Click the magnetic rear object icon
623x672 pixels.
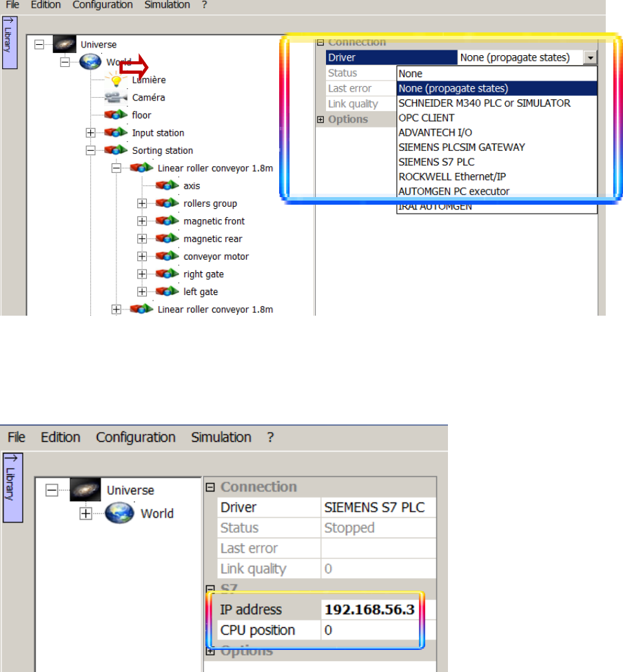(x=167, y=238)
